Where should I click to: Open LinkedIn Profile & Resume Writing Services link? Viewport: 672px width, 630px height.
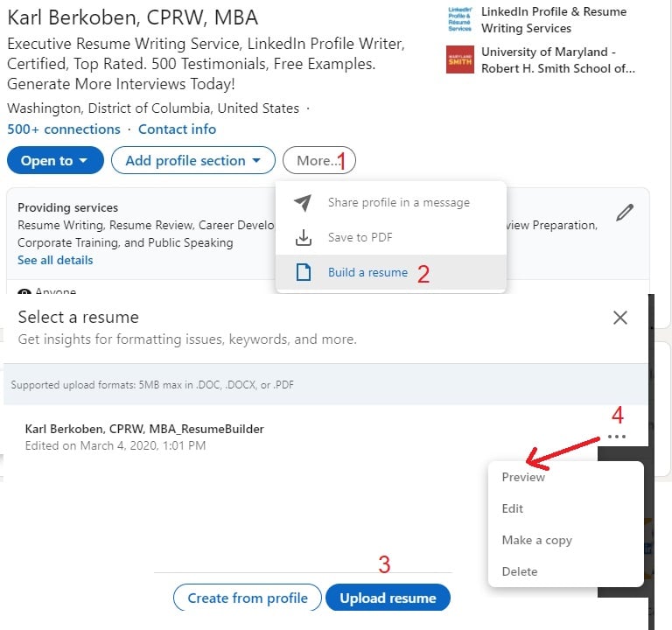coord(554,20)
